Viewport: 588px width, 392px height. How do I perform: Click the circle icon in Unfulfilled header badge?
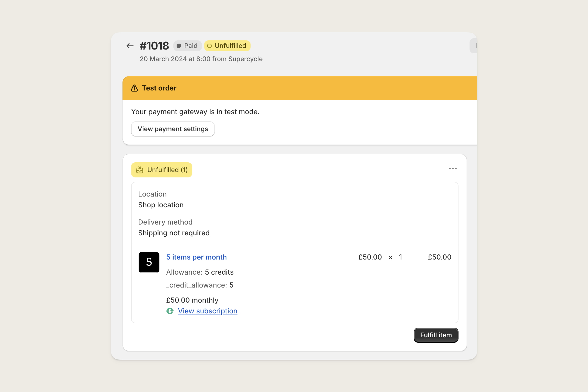point(209,46)
